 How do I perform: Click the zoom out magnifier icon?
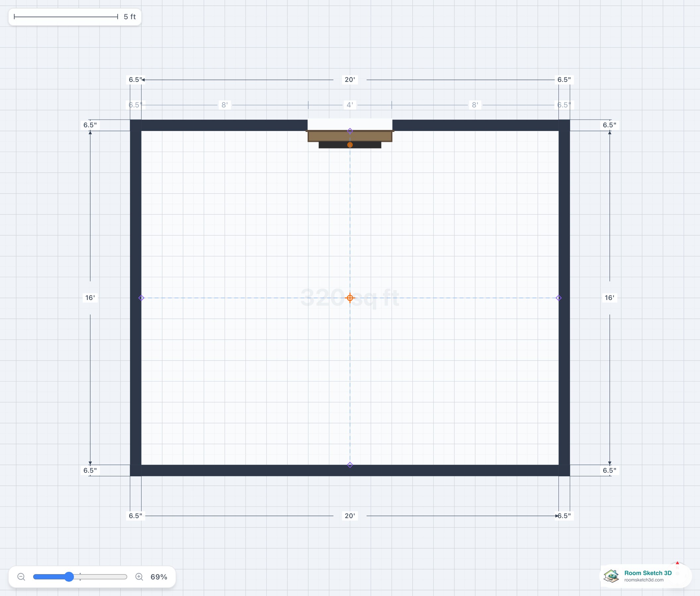[21, 577]
